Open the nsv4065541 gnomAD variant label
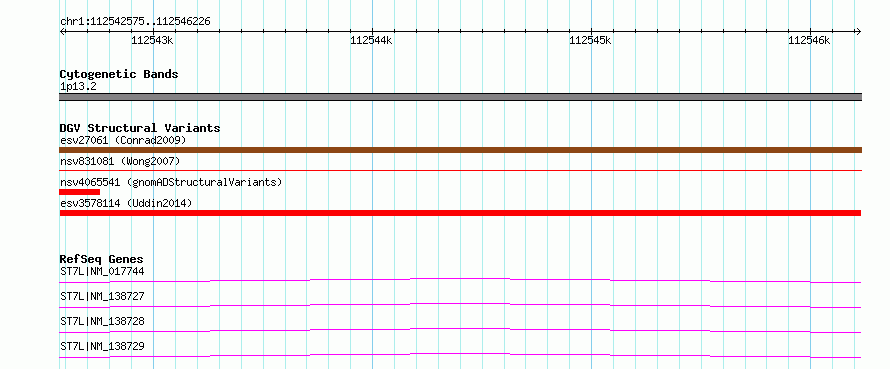 coord(171,182)
